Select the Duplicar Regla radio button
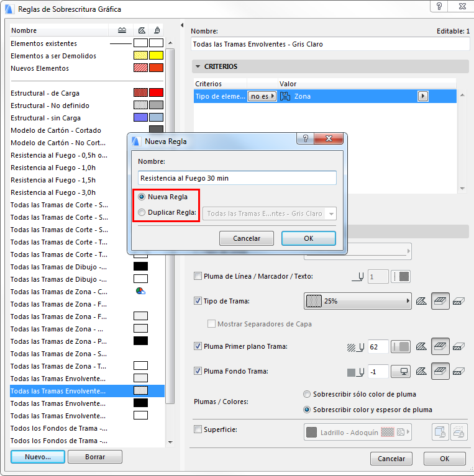The height and width of the screenshot is (476, 474). (x=142, y=212)
